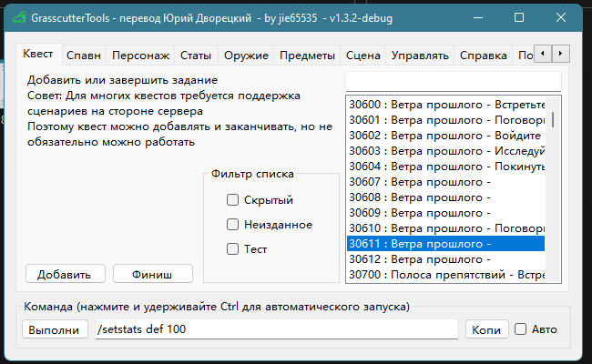The height and width of the screenshot is (364, 592).
Task: Open the Персонаж tab
Action: click(x=139, y=56)
